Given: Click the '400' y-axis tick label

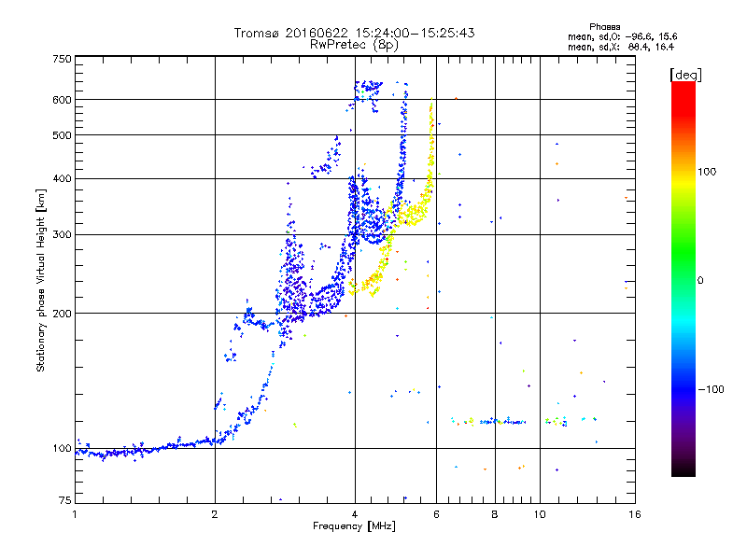Looking at the screenshot, I should click(62, 179).
